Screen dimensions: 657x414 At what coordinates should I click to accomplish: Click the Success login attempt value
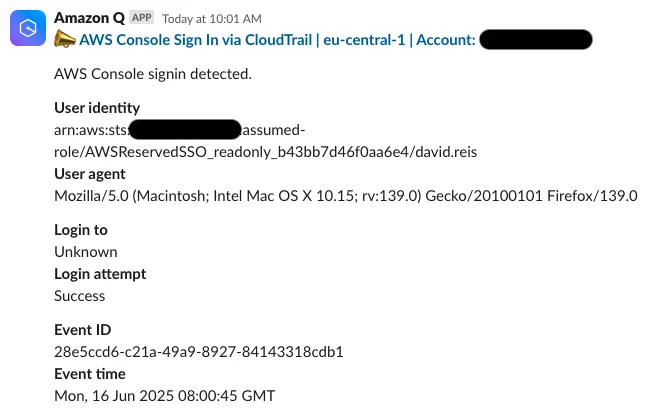pos(80,296)
